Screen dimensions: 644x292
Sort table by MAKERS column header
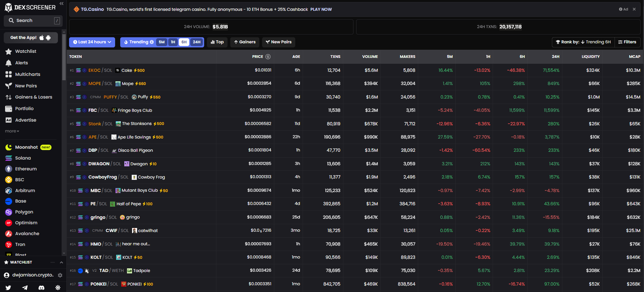[407, 57]
